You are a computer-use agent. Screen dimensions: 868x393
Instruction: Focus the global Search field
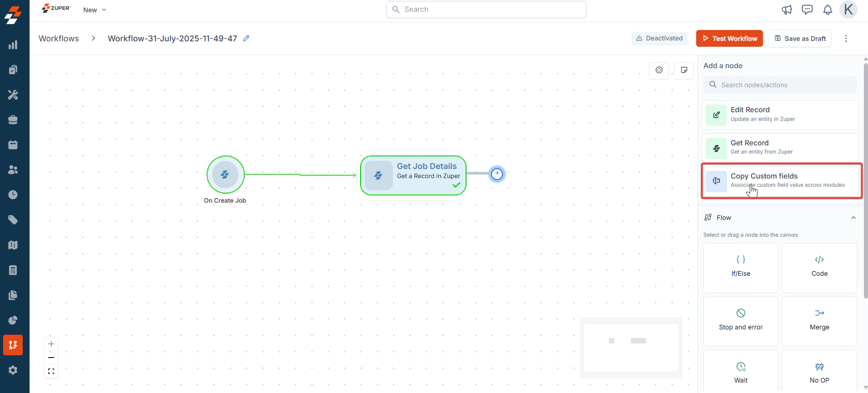pos(486,10)
